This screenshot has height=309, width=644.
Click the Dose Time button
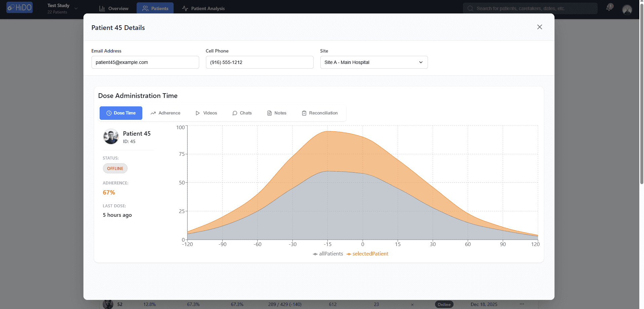121,113
